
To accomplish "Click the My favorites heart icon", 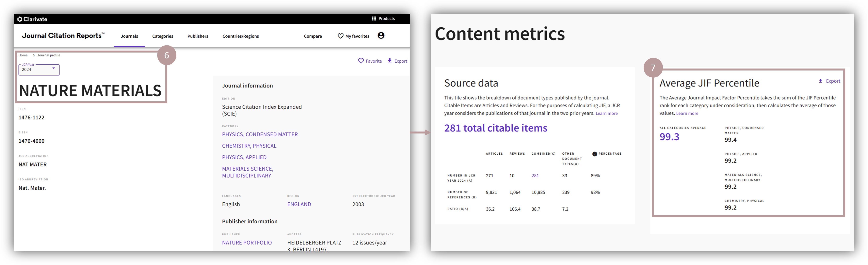I will pyautogui.click(x=340, y=36).
